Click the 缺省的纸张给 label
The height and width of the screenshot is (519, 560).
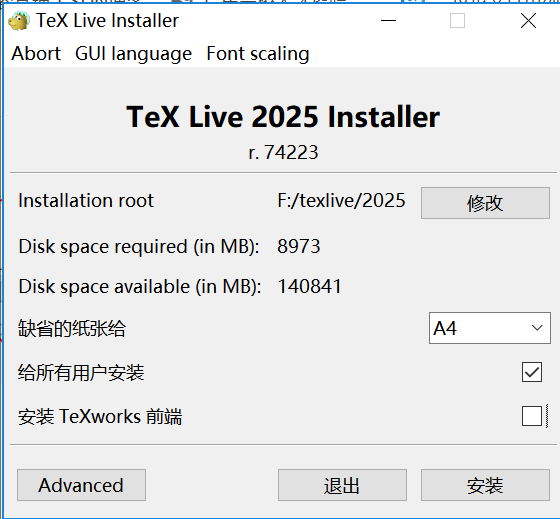point(72,328)
